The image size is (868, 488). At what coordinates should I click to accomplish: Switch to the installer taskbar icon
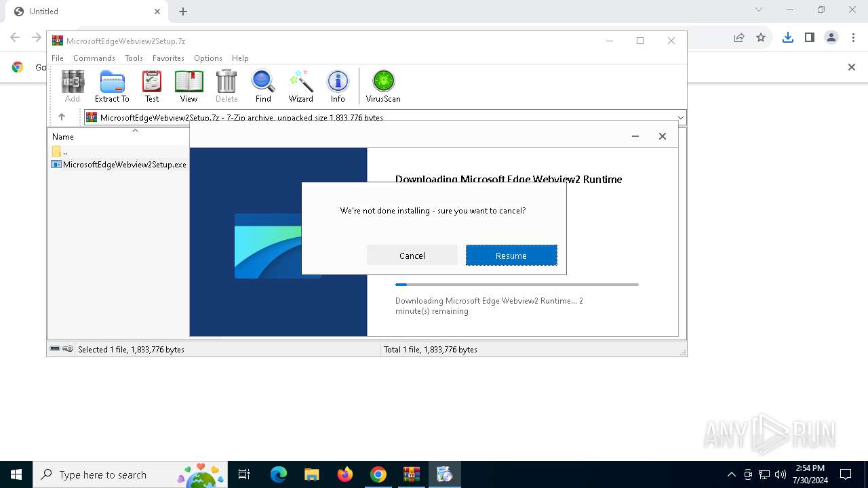pos(444,474)
